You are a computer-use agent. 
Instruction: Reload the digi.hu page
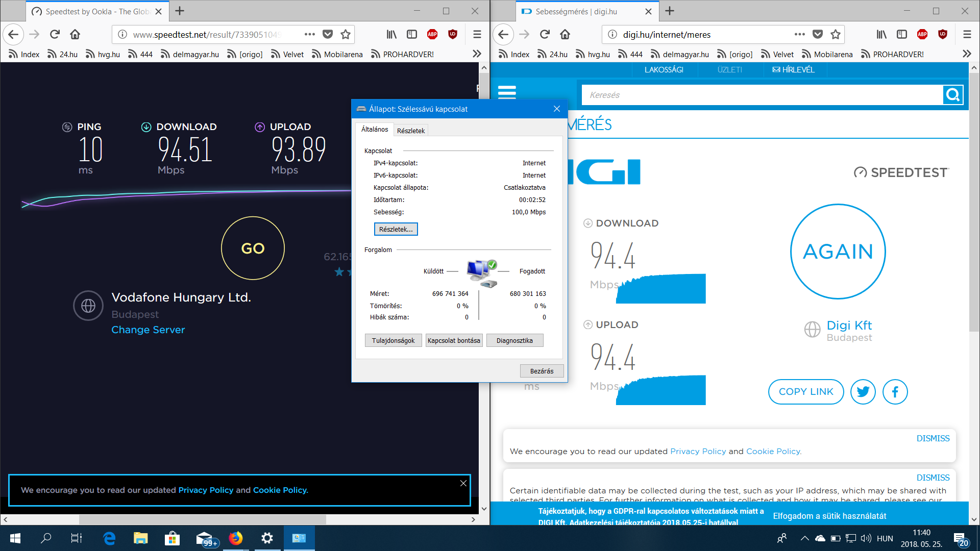coord(545,34)
